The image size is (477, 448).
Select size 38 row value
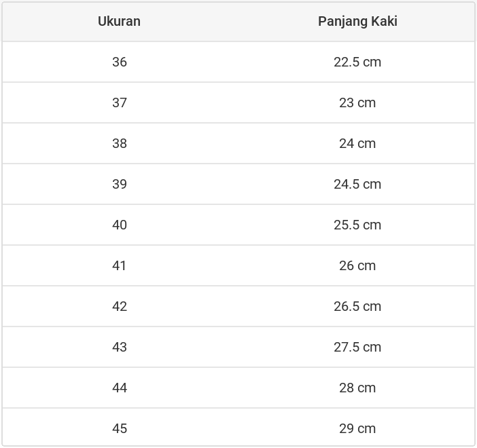tap(120, 143)
